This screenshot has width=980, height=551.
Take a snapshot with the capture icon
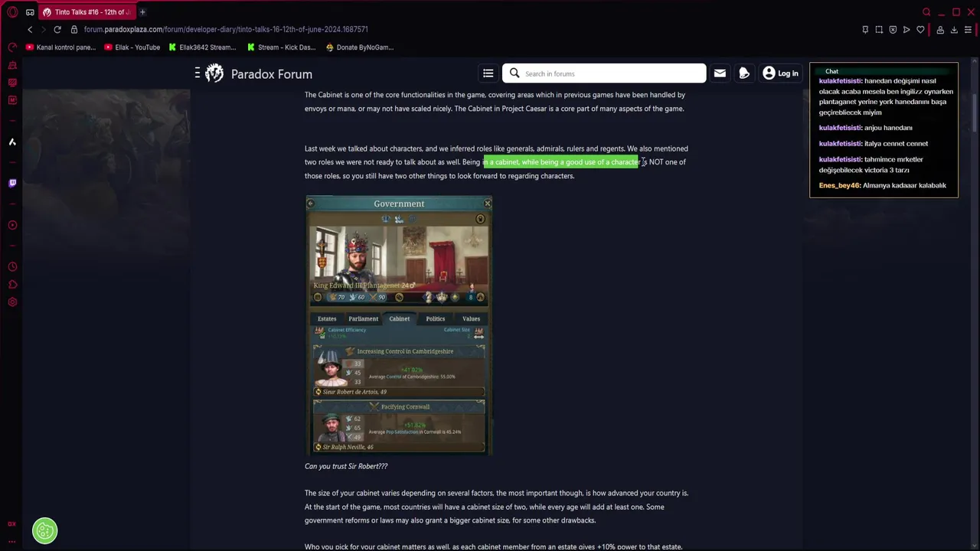(x=879, y=30)
